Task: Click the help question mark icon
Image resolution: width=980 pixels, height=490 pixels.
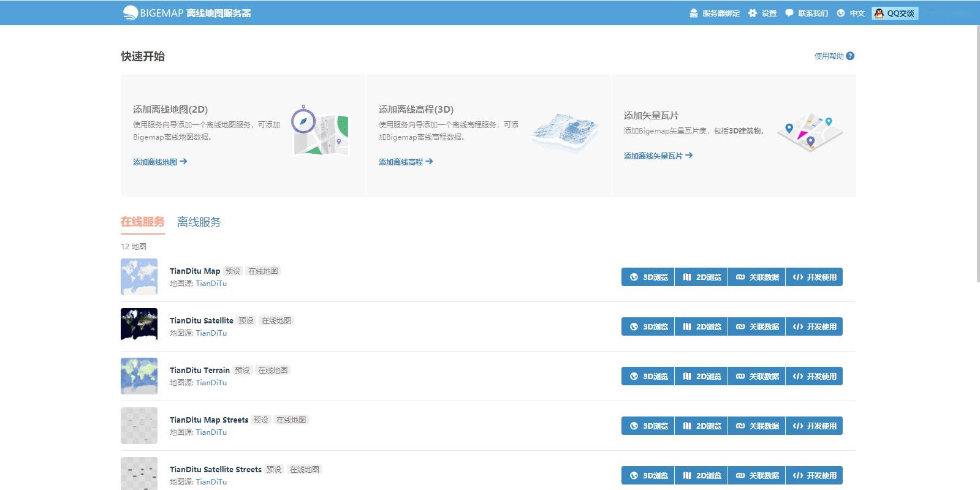Action: [x=850, y=56]
